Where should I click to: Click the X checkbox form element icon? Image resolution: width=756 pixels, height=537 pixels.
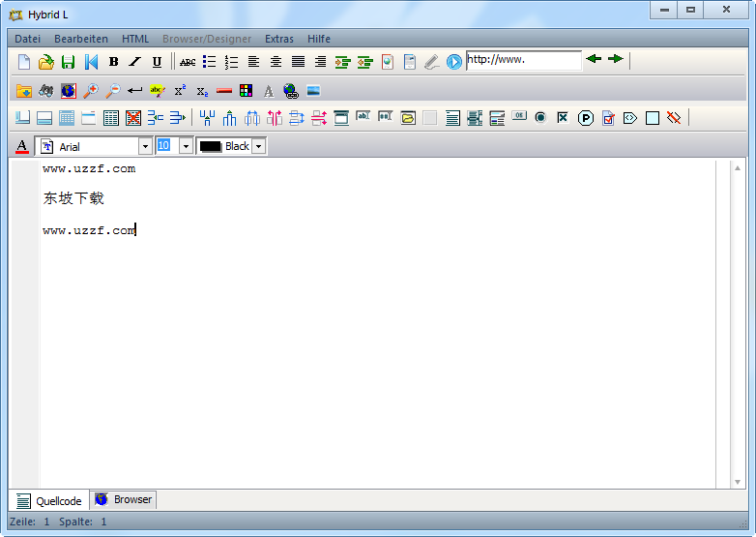[x=563, y=117]
